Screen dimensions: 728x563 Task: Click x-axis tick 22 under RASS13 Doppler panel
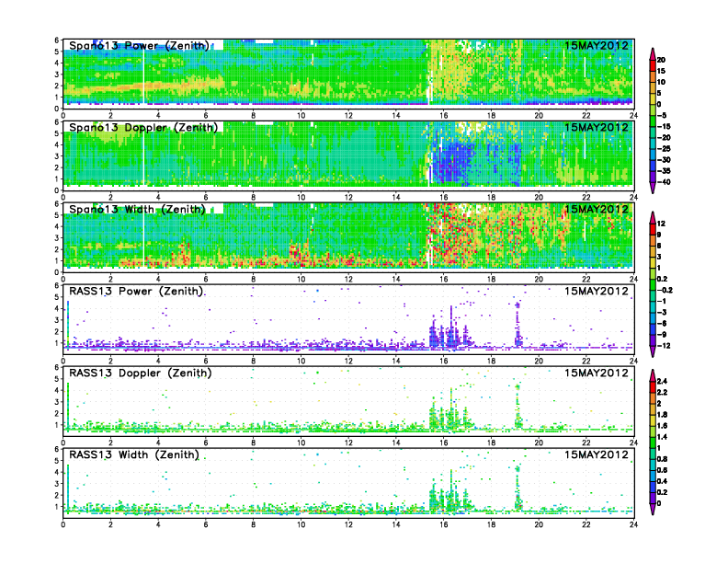(x=586, y=442)
